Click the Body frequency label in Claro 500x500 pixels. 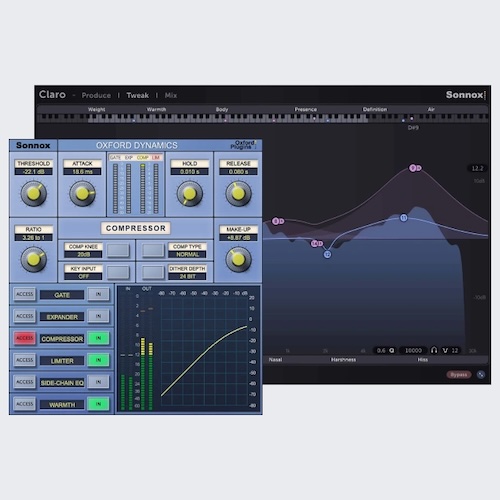(222, 109)
